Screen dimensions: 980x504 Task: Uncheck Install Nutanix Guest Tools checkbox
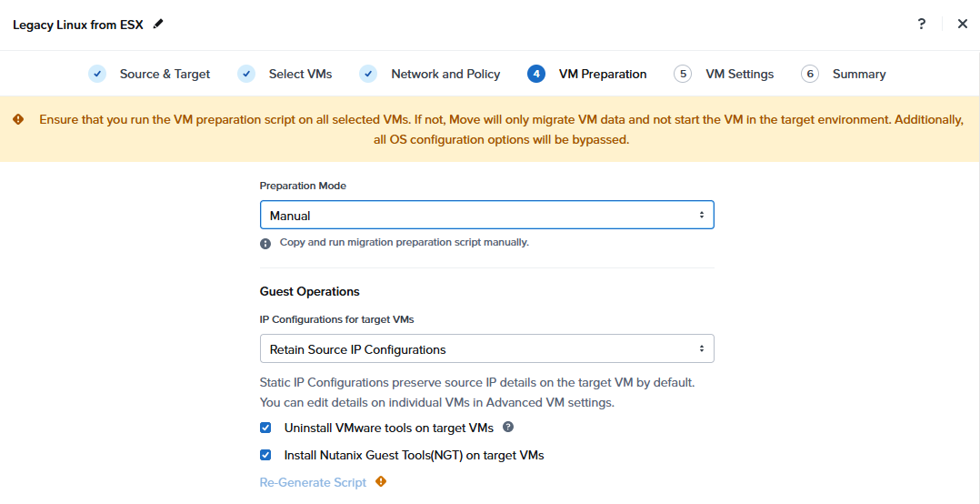click(x=265, y=455)
